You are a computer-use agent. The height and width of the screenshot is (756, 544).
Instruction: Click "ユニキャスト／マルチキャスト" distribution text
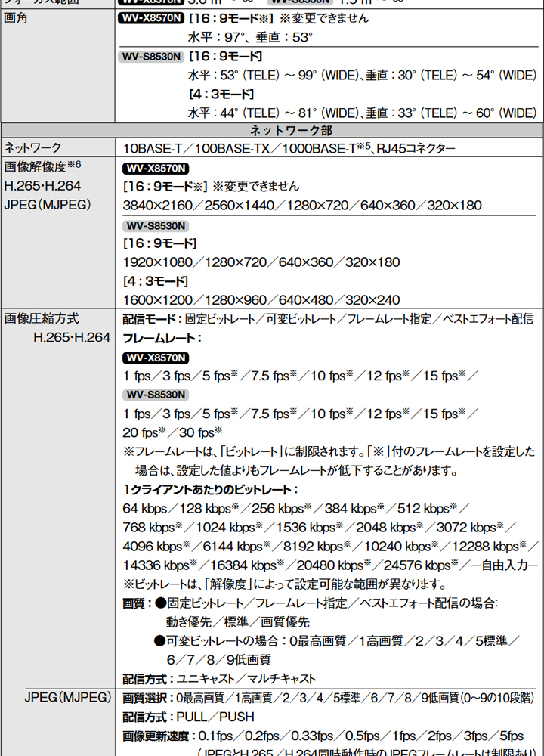[246, 680]
